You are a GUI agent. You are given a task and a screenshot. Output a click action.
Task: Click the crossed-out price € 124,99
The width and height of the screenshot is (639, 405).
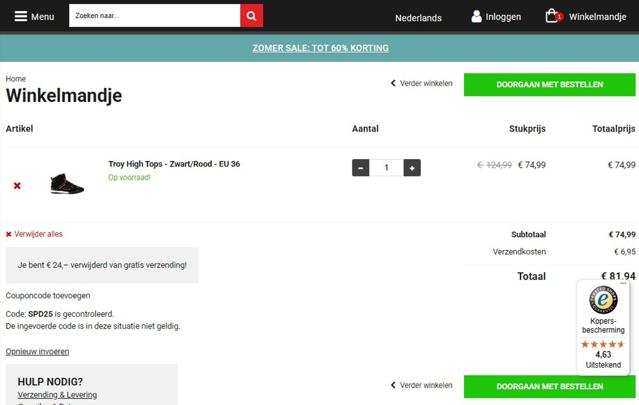point(494,165)
